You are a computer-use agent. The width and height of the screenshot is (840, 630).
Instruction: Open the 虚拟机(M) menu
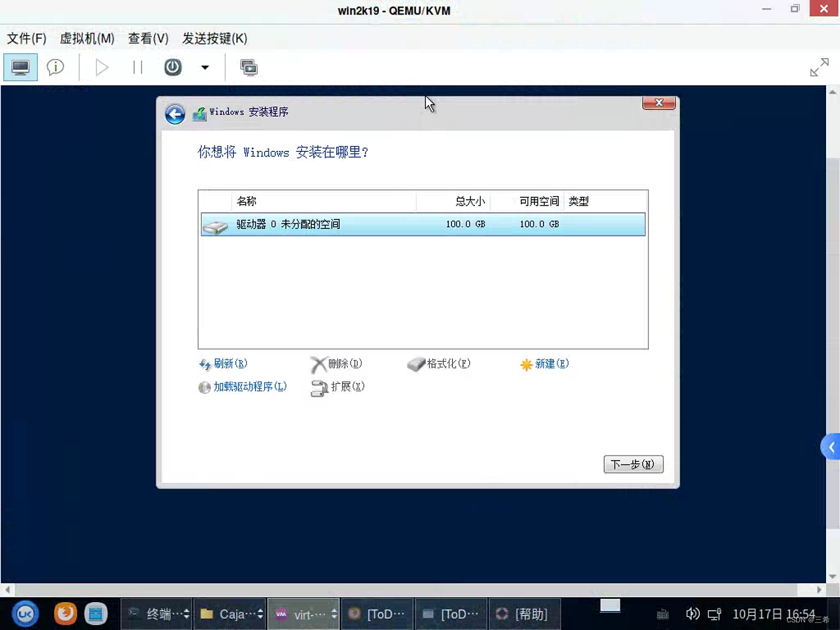[87, 39]
